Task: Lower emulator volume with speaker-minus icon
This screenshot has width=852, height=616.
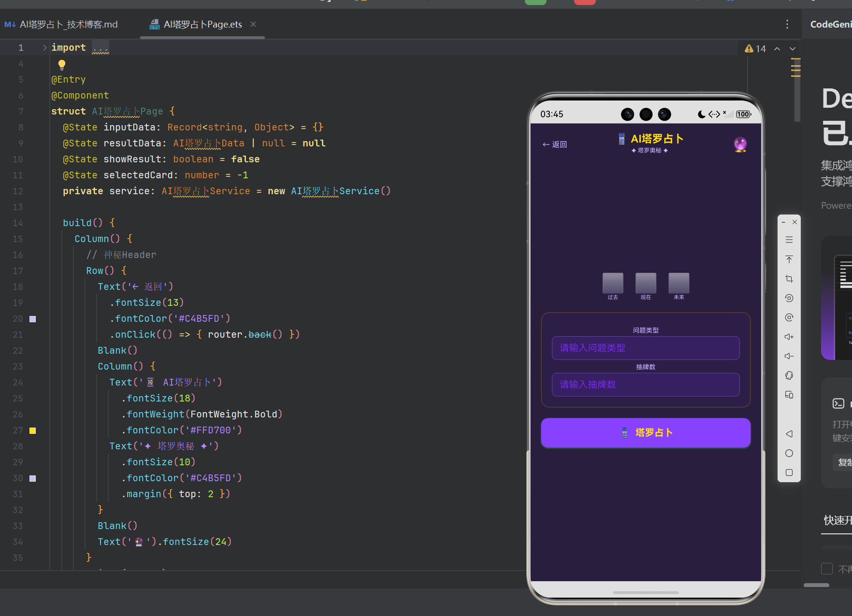Action: [789, 356]
